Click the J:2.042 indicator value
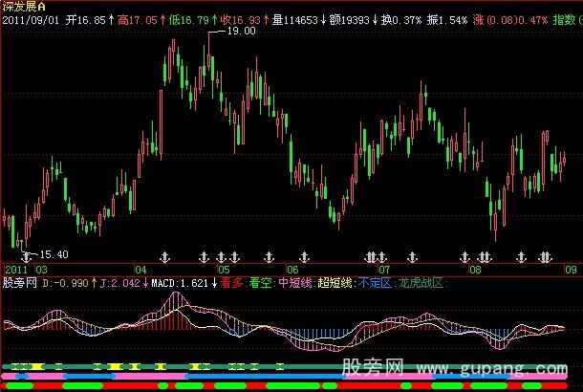 [119, 283]
